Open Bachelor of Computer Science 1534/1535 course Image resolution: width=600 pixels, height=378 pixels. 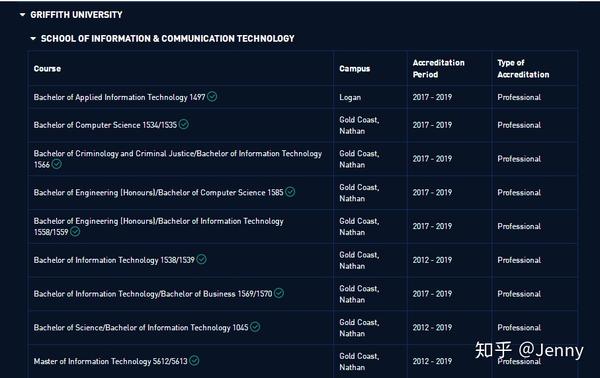pos(105,125)
